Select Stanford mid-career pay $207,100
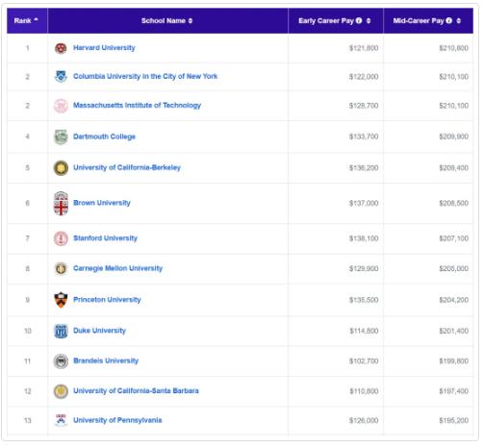 point(454,238)
